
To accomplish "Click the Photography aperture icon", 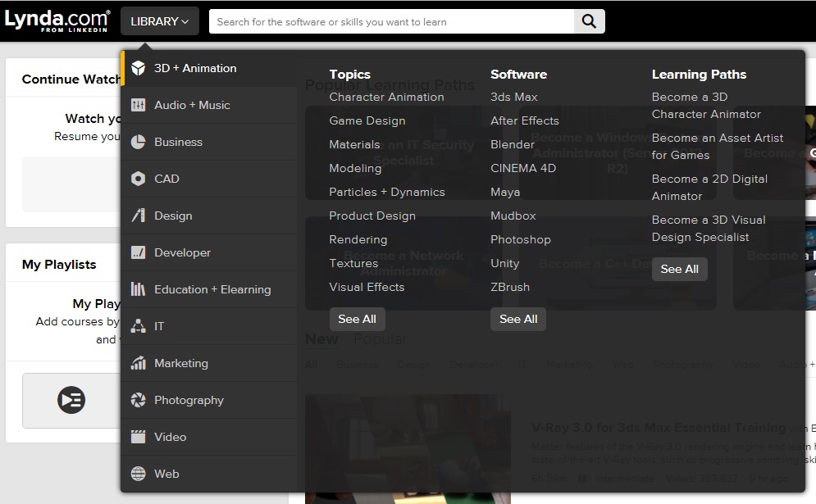I will point(139,400).
